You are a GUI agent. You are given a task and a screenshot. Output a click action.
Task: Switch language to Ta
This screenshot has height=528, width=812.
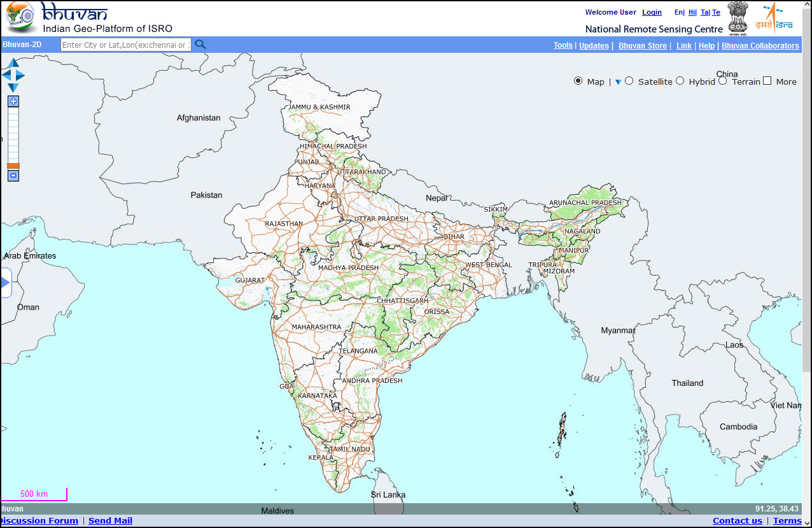pos(704,12)
